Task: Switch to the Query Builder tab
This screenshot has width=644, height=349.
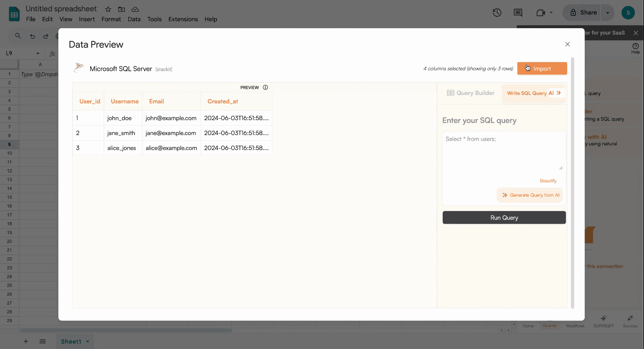Action: (x=471, y=93)
